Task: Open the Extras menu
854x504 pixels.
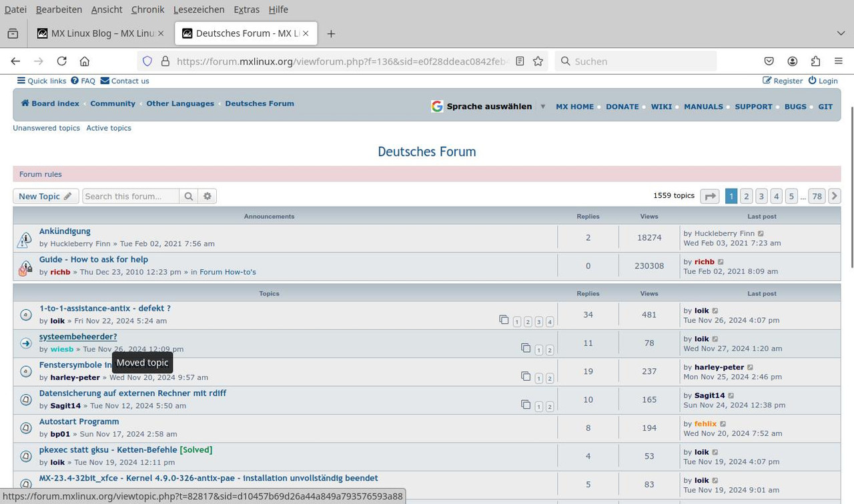Action: (247, 9)
